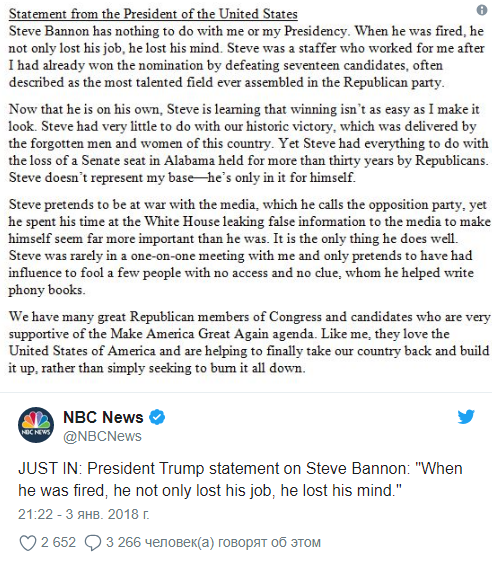Click the blue verified badge
The image size is (492, 561).
pyautogui.click(x=157, y=417)
